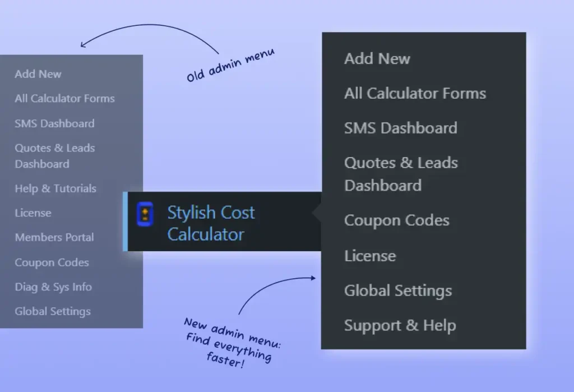
Task: Select Global Settings in new admin menu
Action: click(x=398, y=291)
